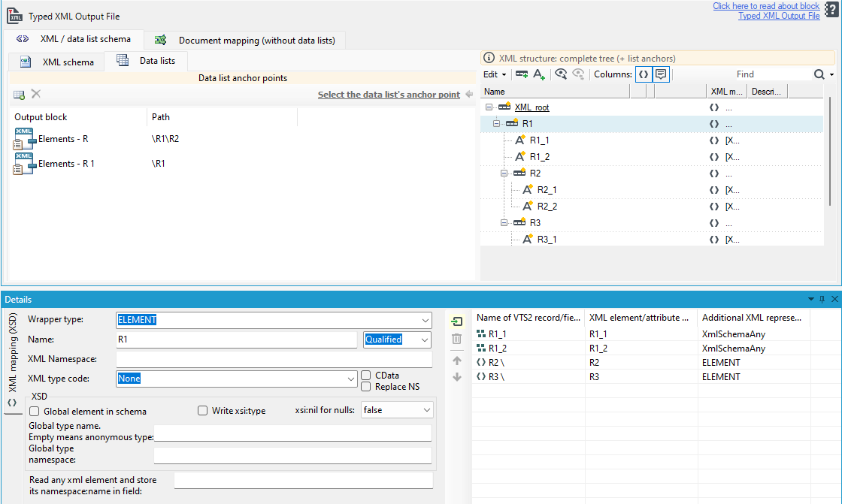842x504 pixels.
Task: Open the Wrapper type dropdown
Action: (426, 321)
